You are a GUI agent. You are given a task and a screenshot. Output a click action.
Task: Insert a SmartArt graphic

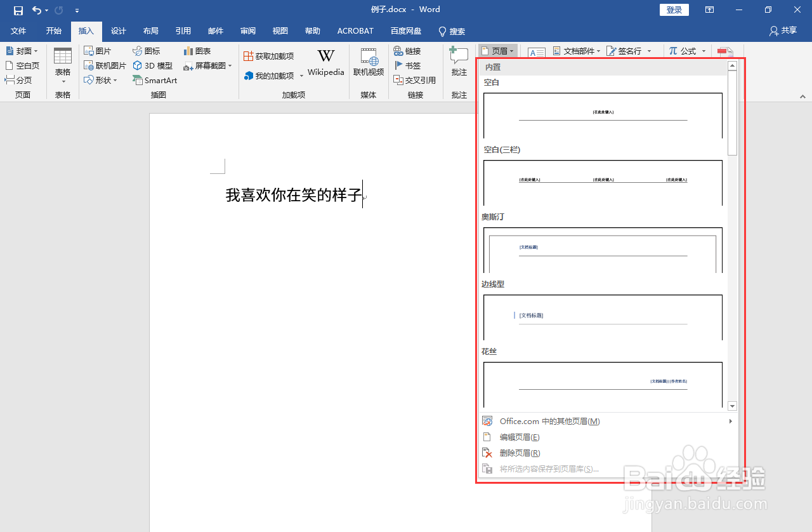(x=155, y=80)
